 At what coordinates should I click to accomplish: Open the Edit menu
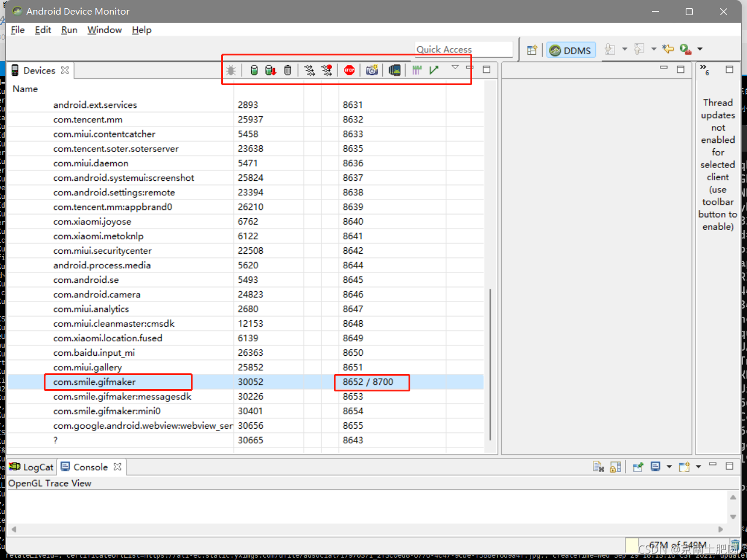[43, 30]
